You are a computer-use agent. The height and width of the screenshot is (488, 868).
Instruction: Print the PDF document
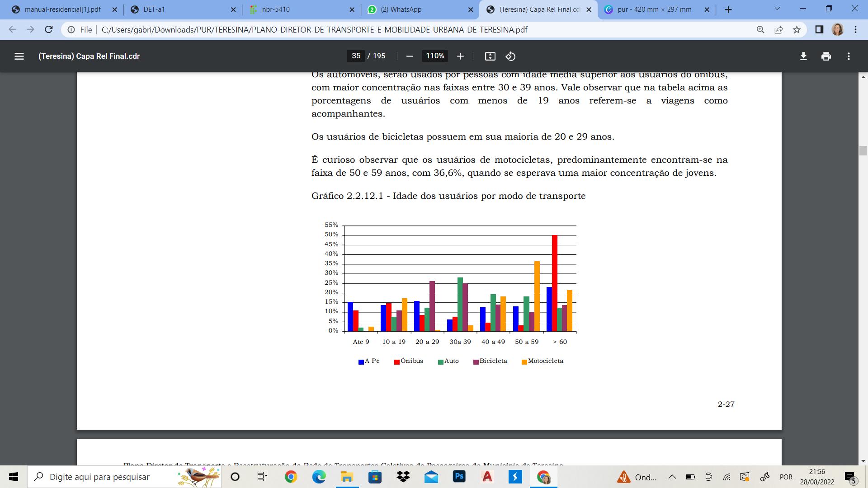tap(826, 56)
